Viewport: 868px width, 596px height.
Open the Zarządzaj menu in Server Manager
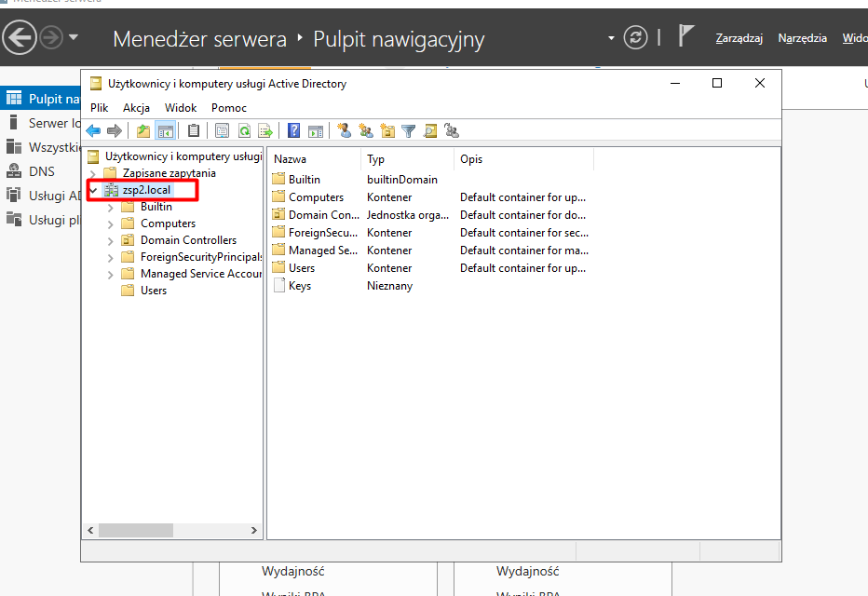coord(739,38)
